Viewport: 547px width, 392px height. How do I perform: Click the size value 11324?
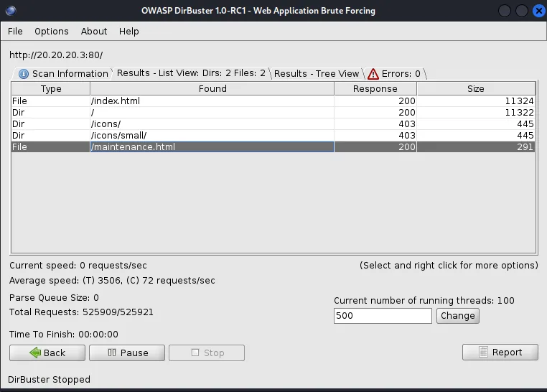(519, 101)
